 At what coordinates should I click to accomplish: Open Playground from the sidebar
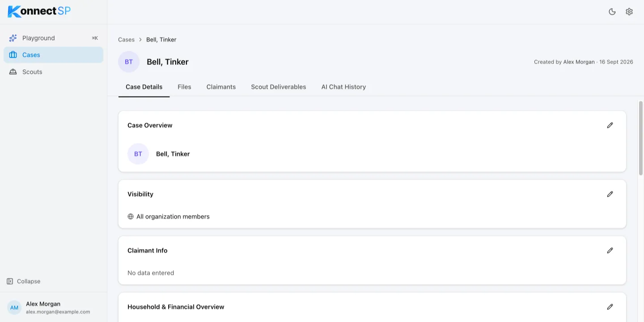[x=54, y=38]
